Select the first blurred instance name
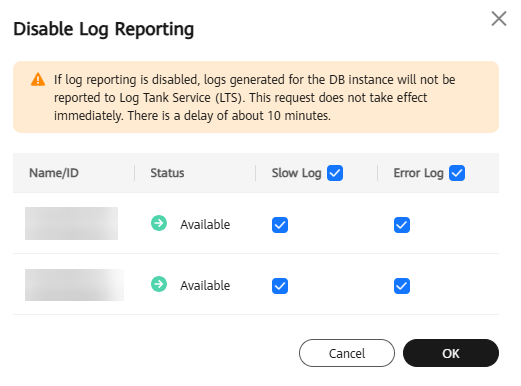The height and width of the screenshot is (386, 521). pyautogui.click(x=71, y=223)
